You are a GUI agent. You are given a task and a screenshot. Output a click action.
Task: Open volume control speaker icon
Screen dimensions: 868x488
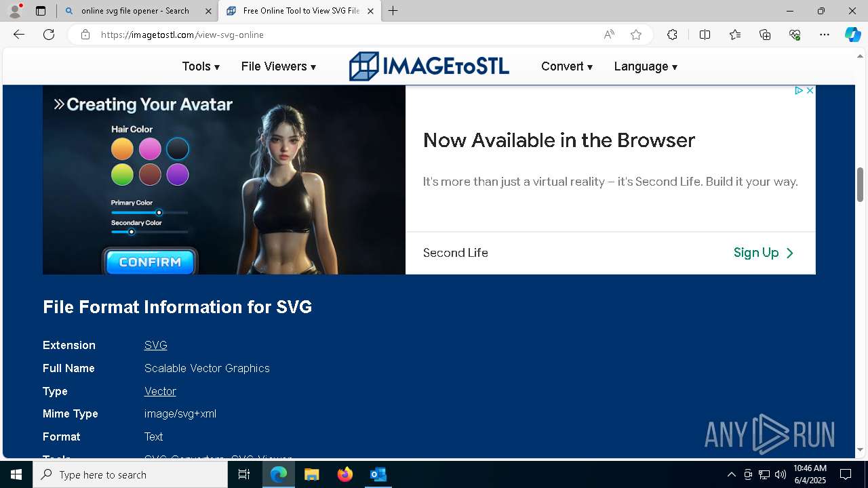[x=781, y=474]
